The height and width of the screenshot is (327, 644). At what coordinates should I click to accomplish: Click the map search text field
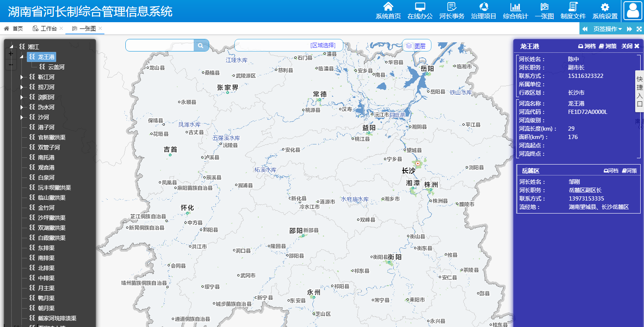coord(160,46)
